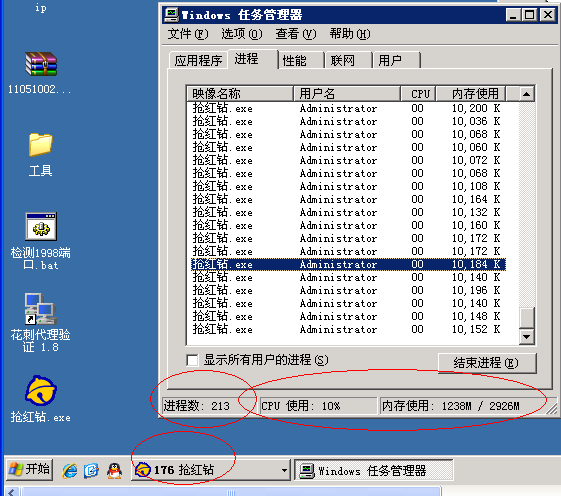561x496 pixels.
Task: Click the 开始 start button
Action: (x=30, y=470)
